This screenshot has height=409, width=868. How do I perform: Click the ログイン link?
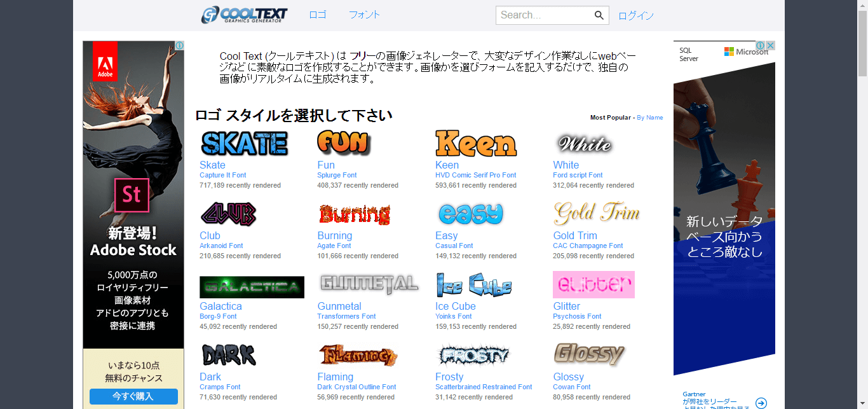point(635,15)
